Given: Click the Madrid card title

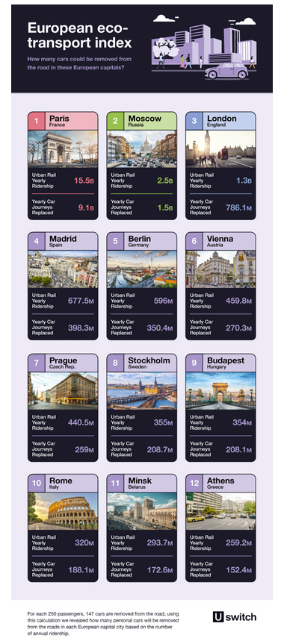Looking at the screenshot, I should (x=63, y=241).
